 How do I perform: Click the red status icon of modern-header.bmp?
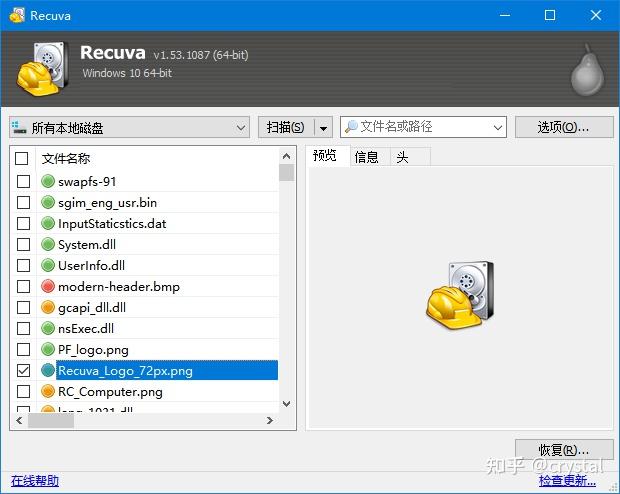point(48,286)
